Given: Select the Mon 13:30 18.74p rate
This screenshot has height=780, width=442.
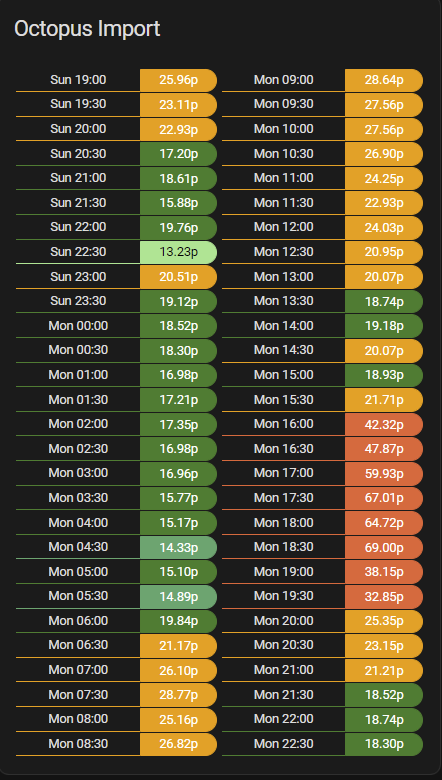Looking at the screenshot, I should (x=384, y=301).
